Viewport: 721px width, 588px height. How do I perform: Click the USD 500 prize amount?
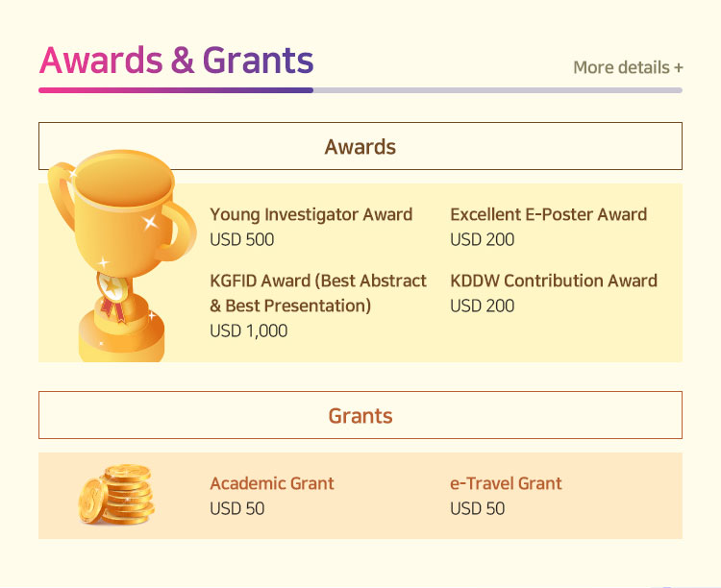coord(241,239)
